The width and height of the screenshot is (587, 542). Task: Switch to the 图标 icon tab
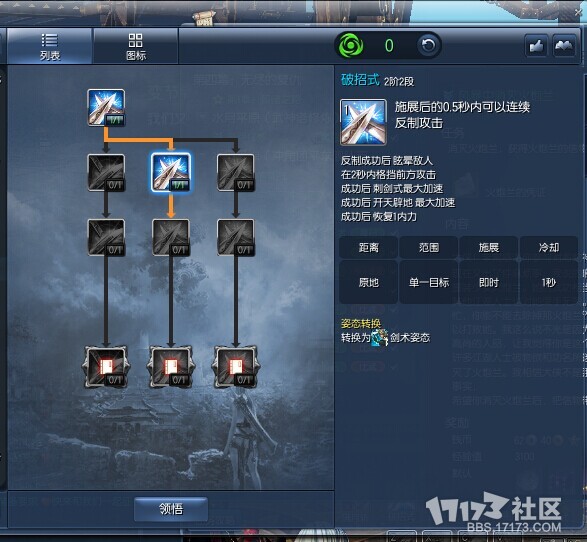pyautogui.click(x=136, y=46)
